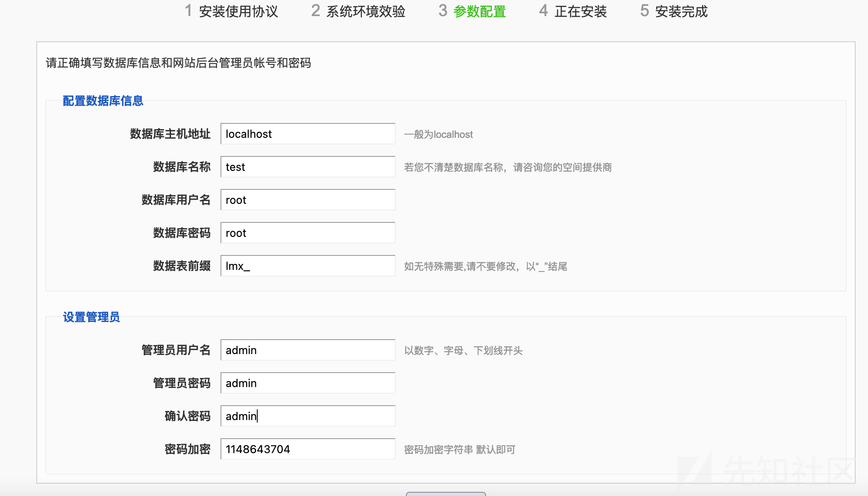Viewport: 868px width, 496px height.
Task: Click the 配置数据库信息 section heading
Action: tap(103, 101)
